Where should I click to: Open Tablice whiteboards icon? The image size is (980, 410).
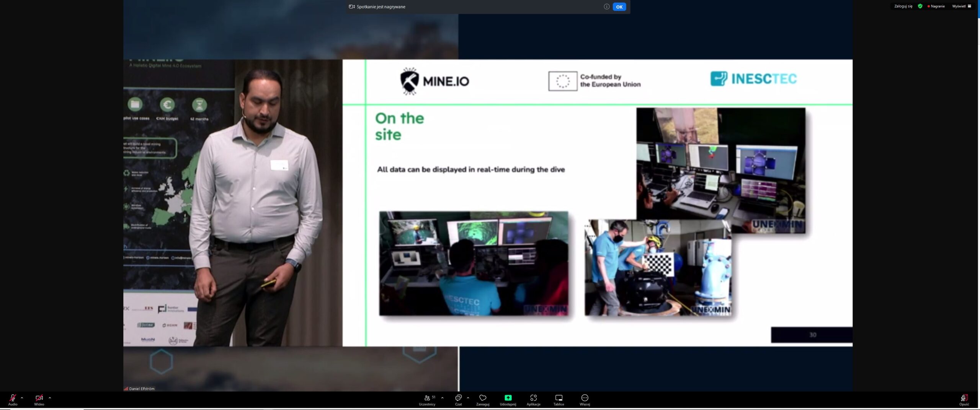(559, 399)
